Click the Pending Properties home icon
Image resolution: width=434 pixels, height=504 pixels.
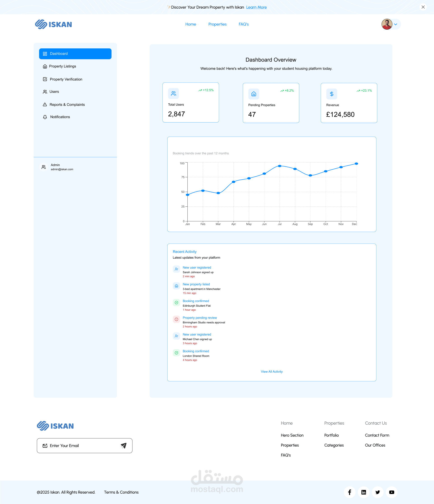(254, 94)
